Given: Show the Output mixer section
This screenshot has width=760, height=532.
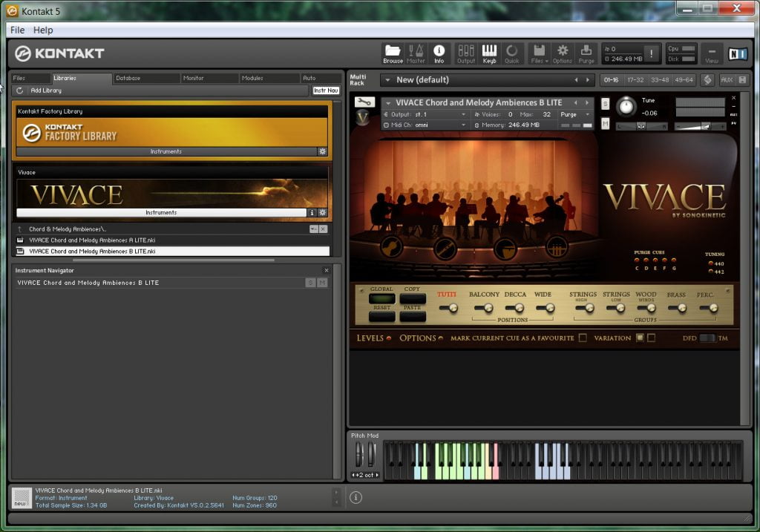Looking at the screenshot, I should click(466, 53).
